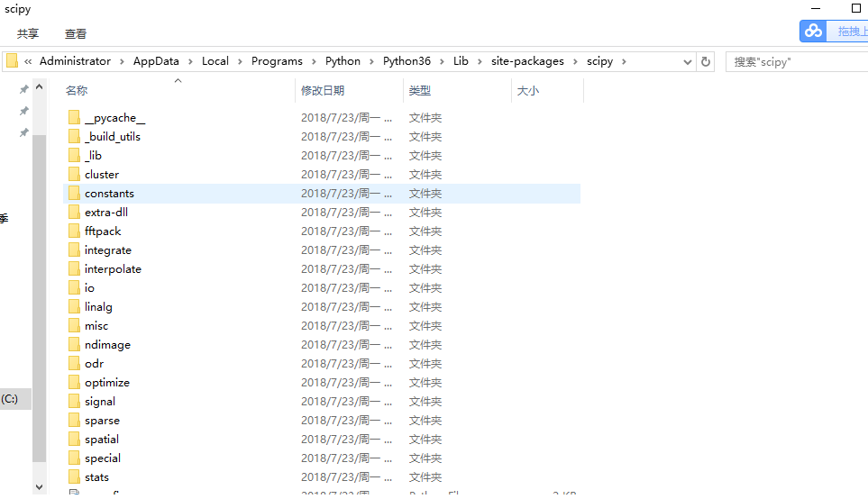Viewport: 868px width, 499px height.
Task: Expand the chevron after site-packages in path
Action: tap(575, 61)
